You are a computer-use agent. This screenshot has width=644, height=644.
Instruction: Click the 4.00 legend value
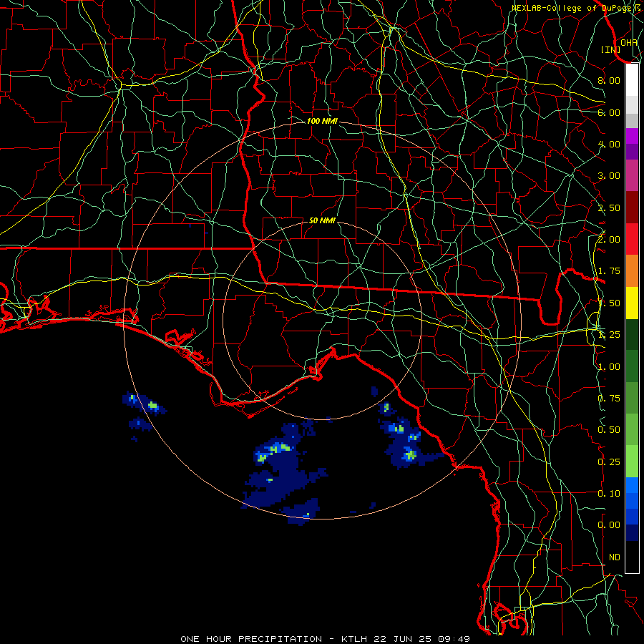coord(609,144)
